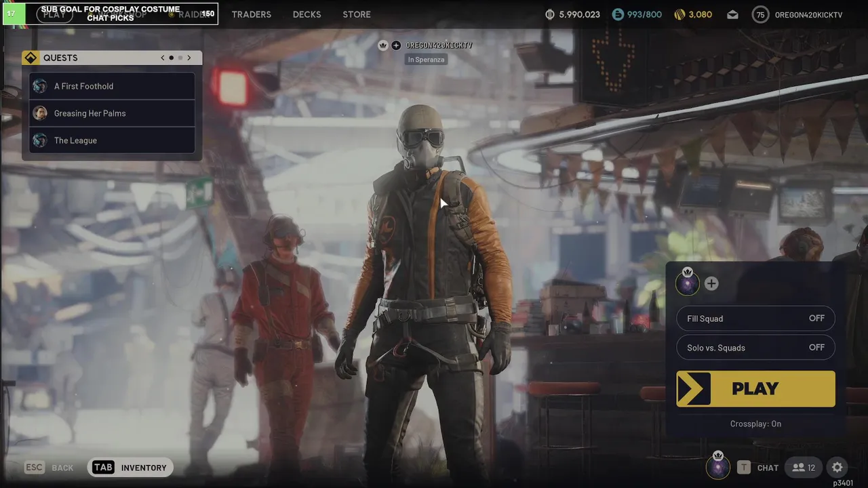The height and width of the screenshot is (488, 868).
Task: Click the bottom-right player avatar icon
Action: 718,466
